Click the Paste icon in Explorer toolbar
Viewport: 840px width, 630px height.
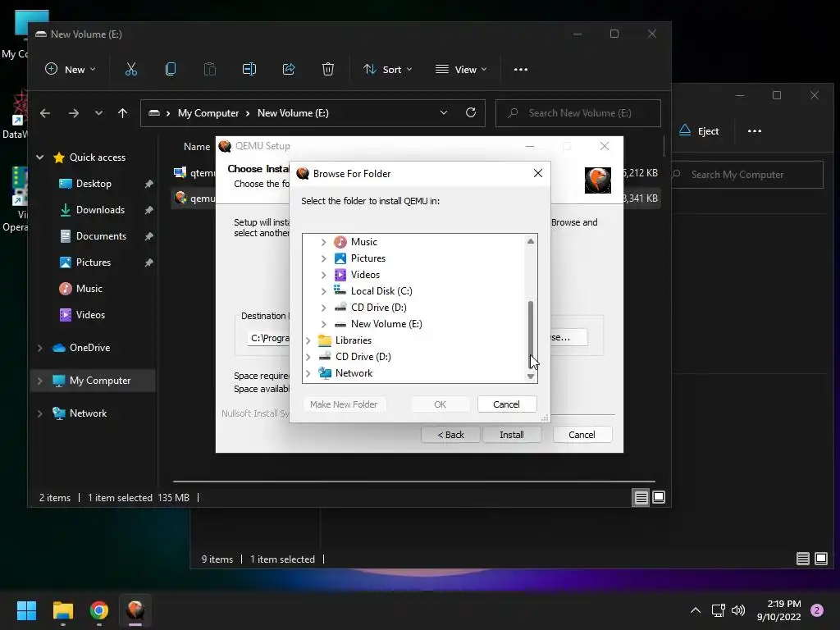[x=209, y=69]
